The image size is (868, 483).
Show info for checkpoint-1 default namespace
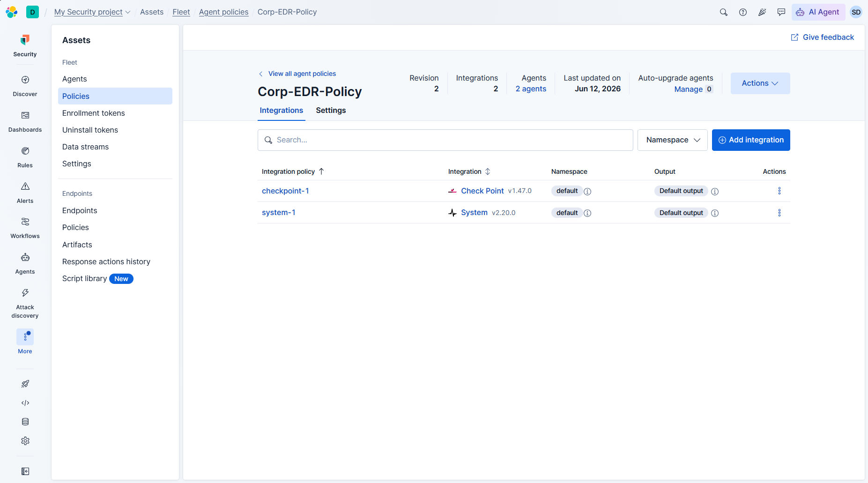click(x=587, y=191)
